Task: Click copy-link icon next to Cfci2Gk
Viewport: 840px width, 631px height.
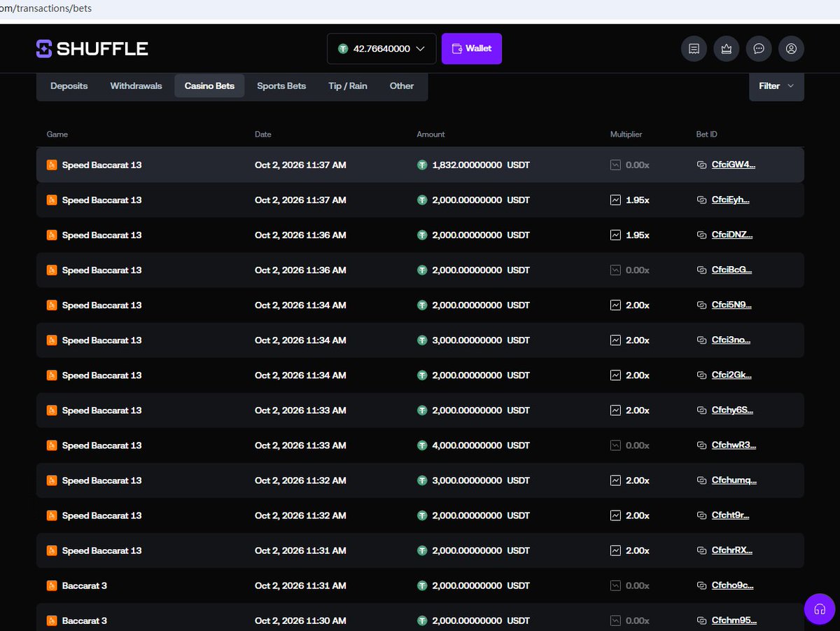Action: point(701,375)
